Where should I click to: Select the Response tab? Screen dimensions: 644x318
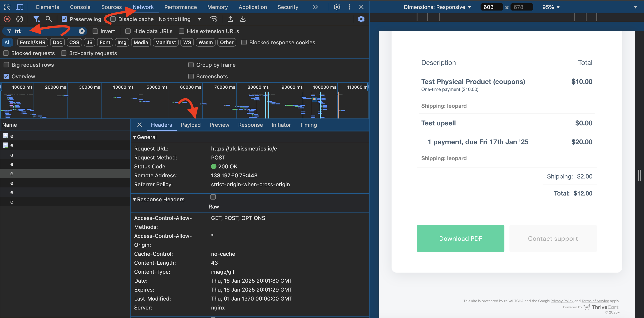250,125
